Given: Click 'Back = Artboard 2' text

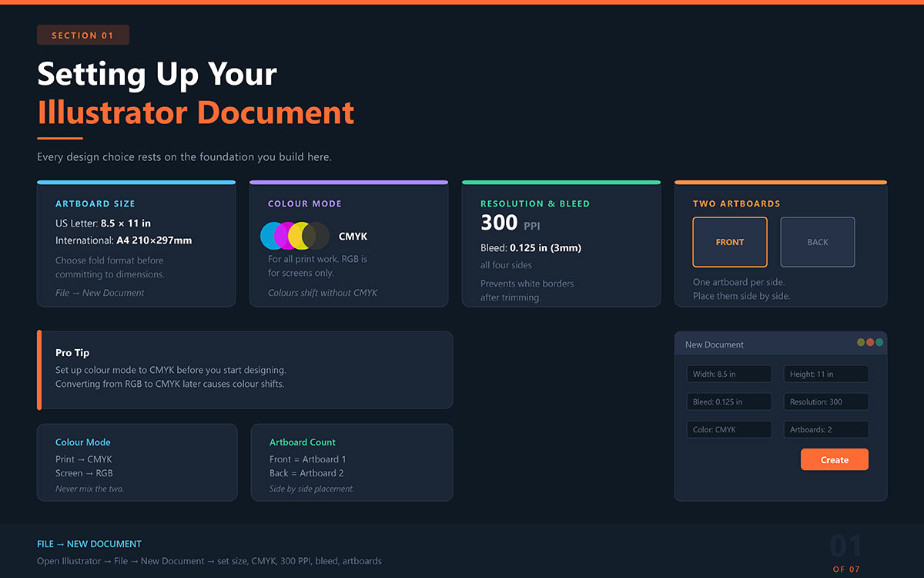Looking at the screenshot, I should pos(306,473).
